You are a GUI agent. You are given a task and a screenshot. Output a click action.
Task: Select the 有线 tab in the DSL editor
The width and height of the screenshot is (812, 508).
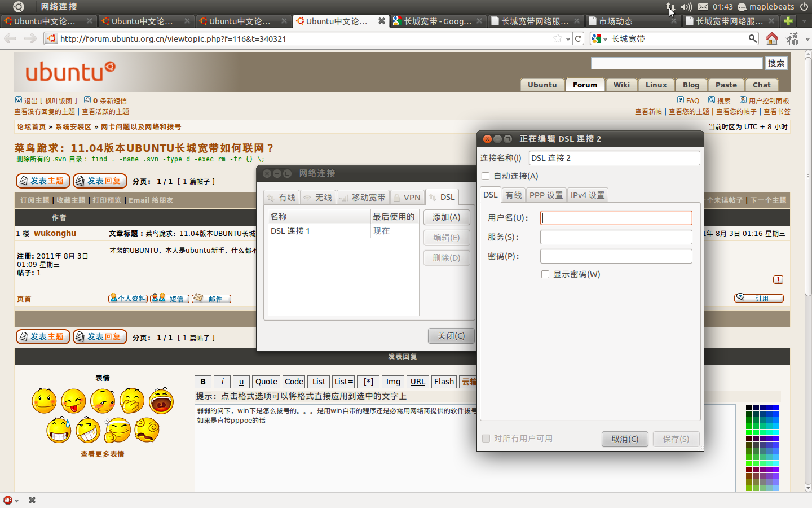click(514, 195)
